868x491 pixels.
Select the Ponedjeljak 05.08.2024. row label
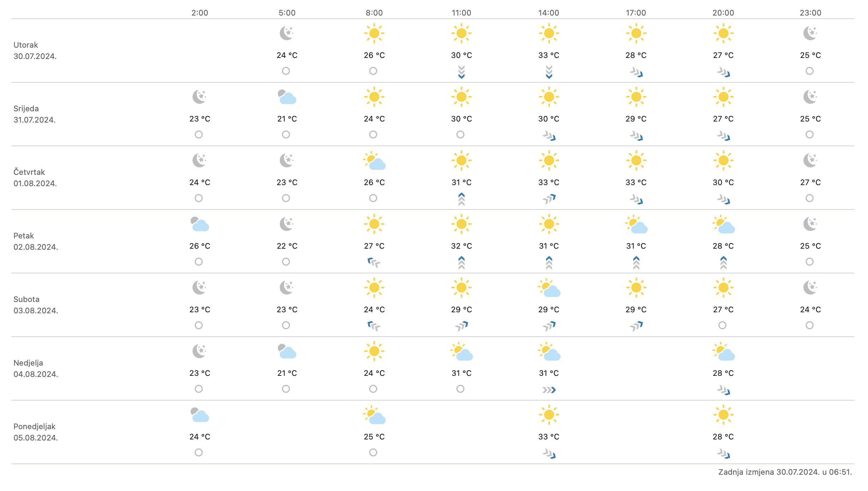coord(36,432)
